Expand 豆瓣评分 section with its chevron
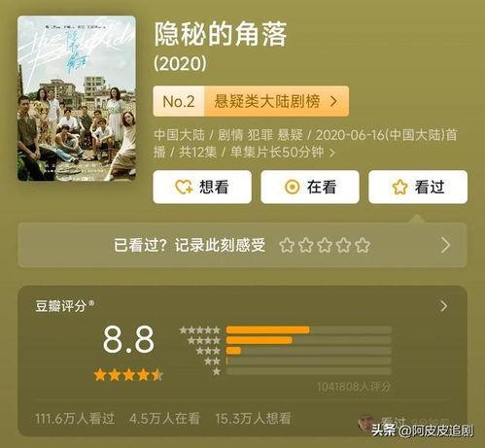485x448 pixels. pos(444,306)
